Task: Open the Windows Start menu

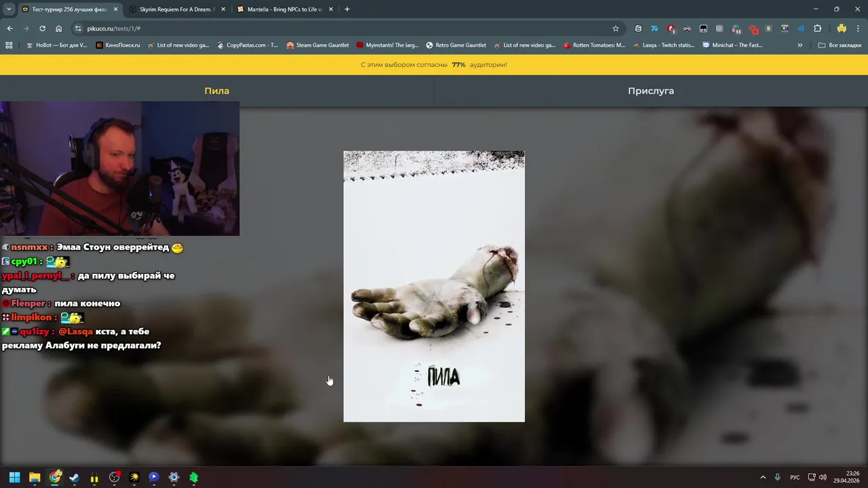Action: (x=14, y=477)
